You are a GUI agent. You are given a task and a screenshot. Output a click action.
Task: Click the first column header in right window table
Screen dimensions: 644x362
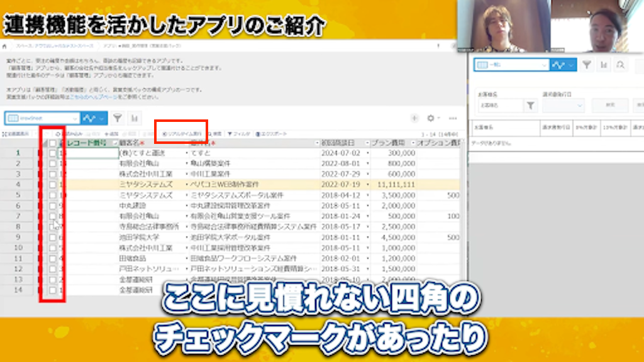click(506, 128)
